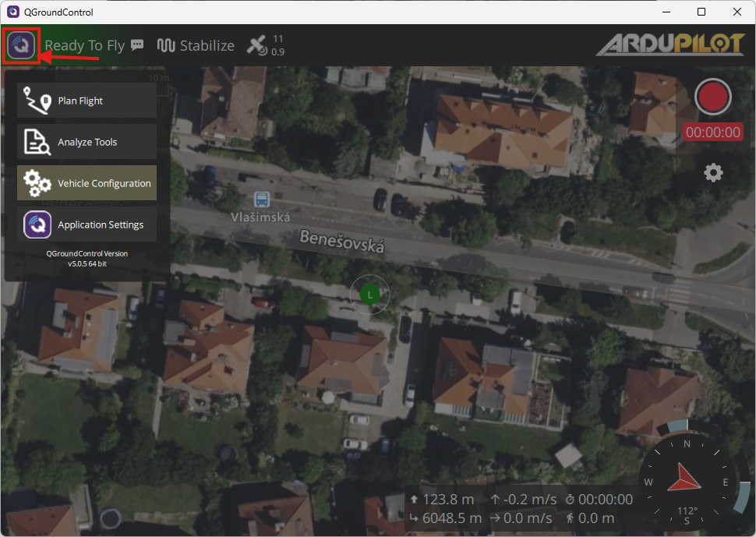Click the Analyze Tools document magnifier icon
This screenshot has width=756, height=537.
pos(37,142)
